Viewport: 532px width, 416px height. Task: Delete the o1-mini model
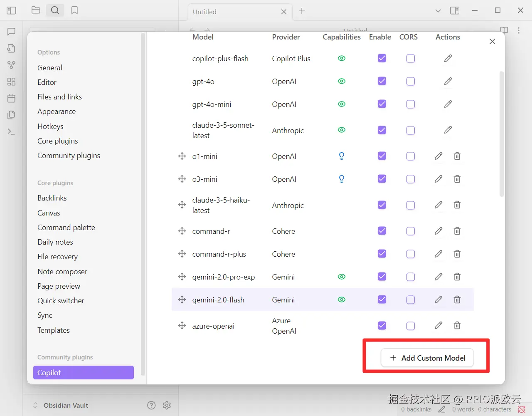point(457,156)
